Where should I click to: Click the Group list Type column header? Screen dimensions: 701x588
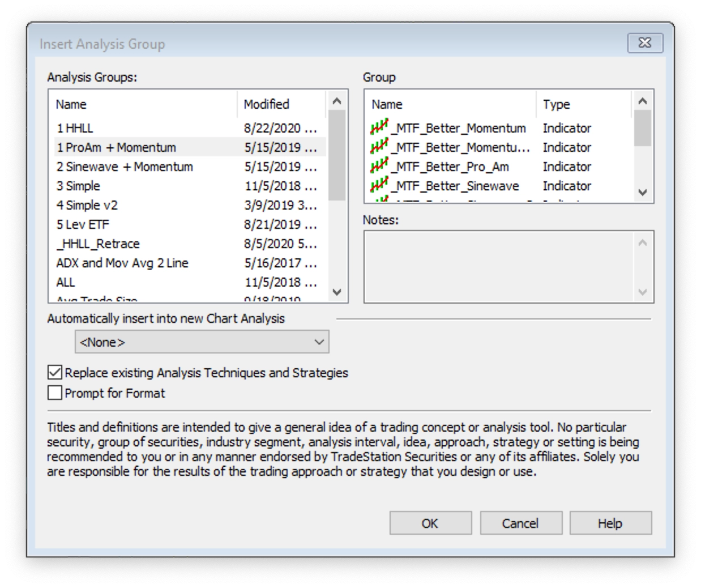(x=584, y=104)
